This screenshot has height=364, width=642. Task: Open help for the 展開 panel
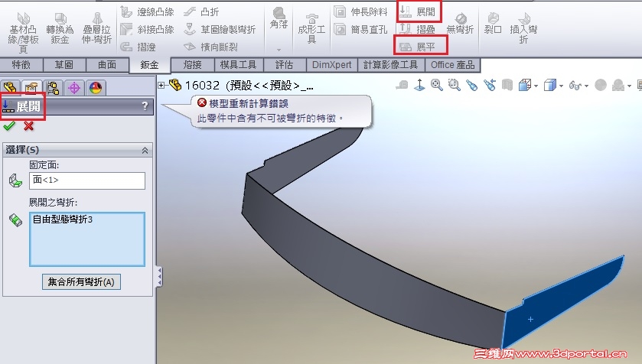[x=145, y=106]
